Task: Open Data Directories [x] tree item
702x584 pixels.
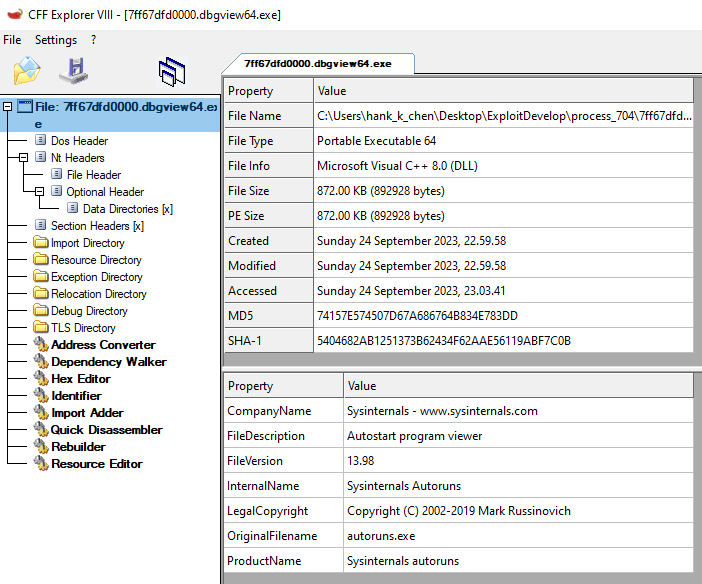Action: tap(128, 209)
